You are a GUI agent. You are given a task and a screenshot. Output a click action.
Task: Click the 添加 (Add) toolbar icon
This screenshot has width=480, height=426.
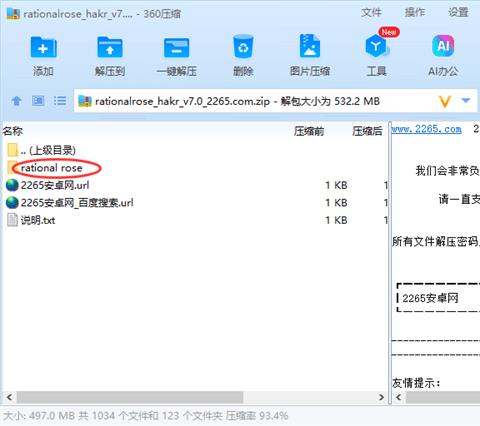pos(43,47)
